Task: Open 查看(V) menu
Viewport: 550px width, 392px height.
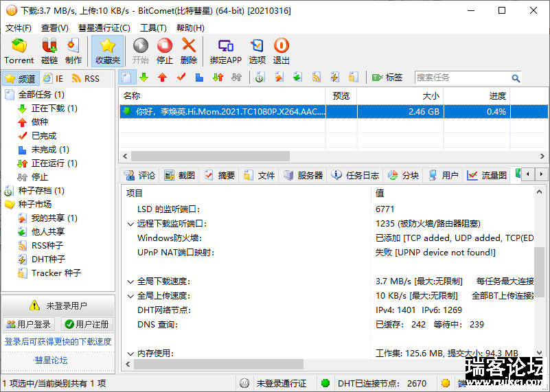Action: [x=55, y=28]
